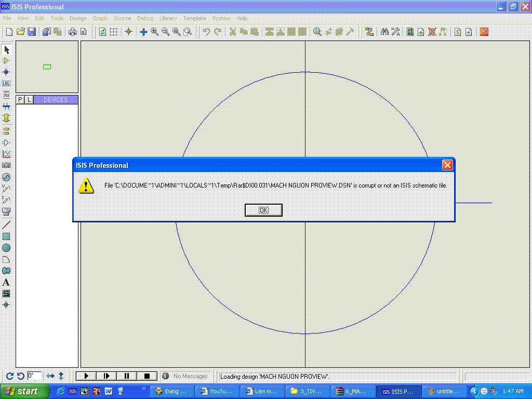Select the 2D symbol S tool
The width and height of the screenshot is (532, 399).
[x=6, y=294]
